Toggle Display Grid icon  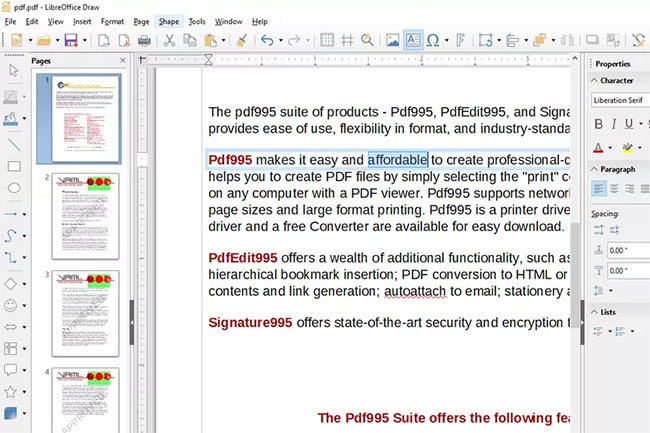coord(327,40)
